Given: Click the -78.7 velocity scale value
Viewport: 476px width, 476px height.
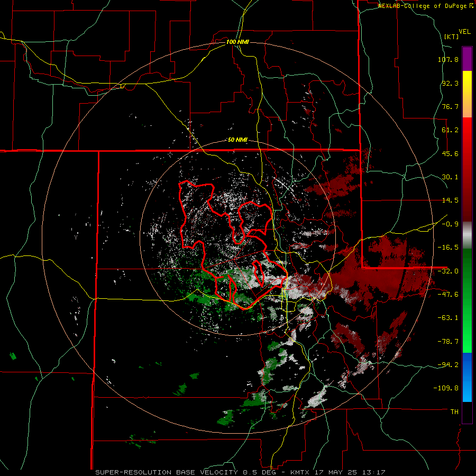Looking at the screenshot, I should point(448,342).
